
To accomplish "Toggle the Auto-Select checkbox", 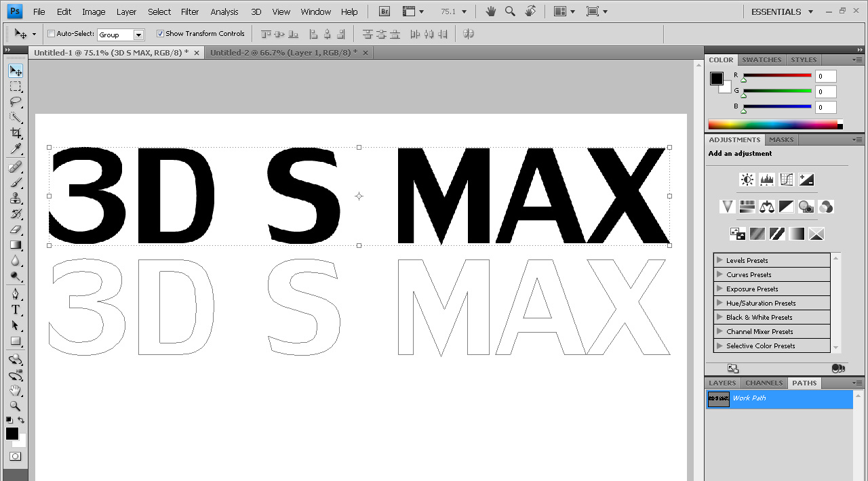I will [52, 34].
